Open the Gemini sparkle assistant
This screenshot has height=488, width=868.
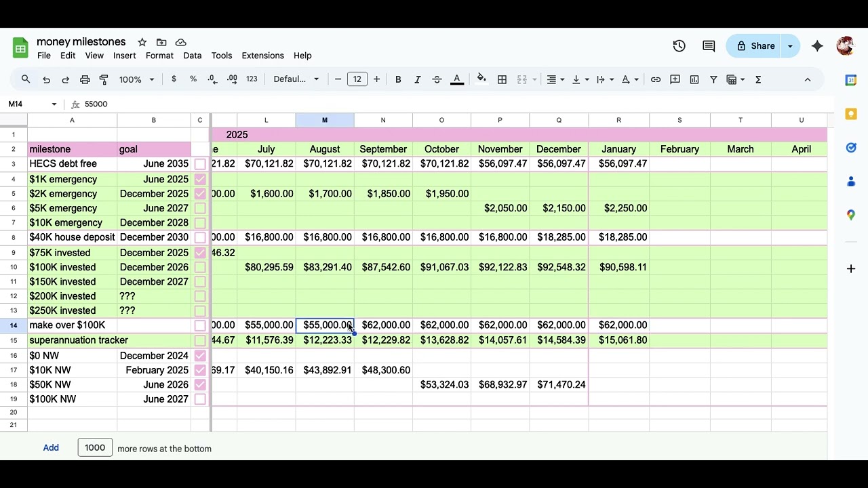coord(817,46)
